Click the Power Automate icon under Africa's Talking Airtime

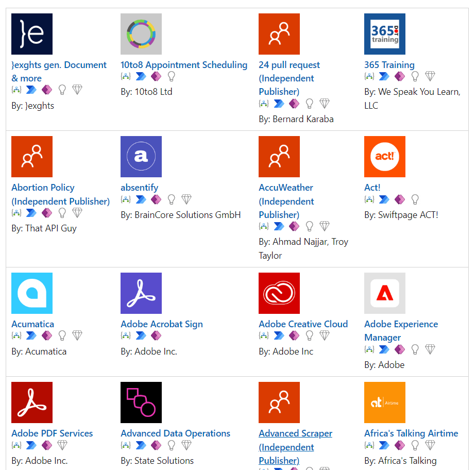pos(385,445)
